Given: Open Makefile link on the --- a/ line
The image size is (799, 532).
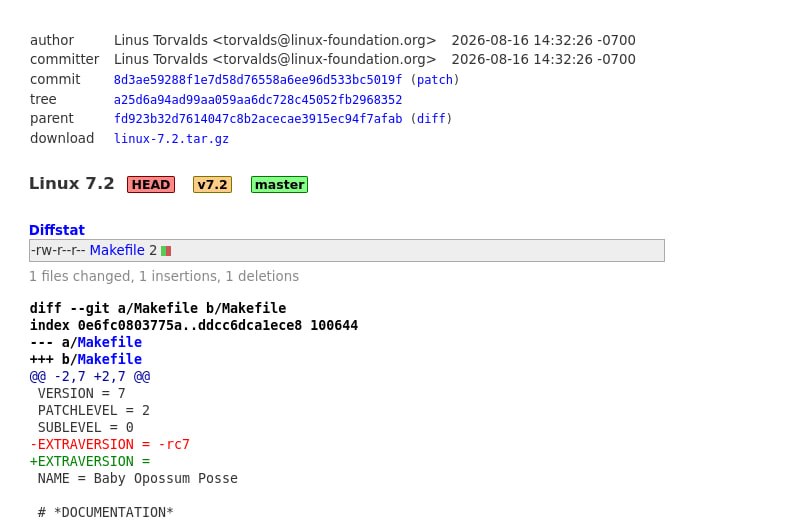Looking at the screenshot, I should pos(110,342).
